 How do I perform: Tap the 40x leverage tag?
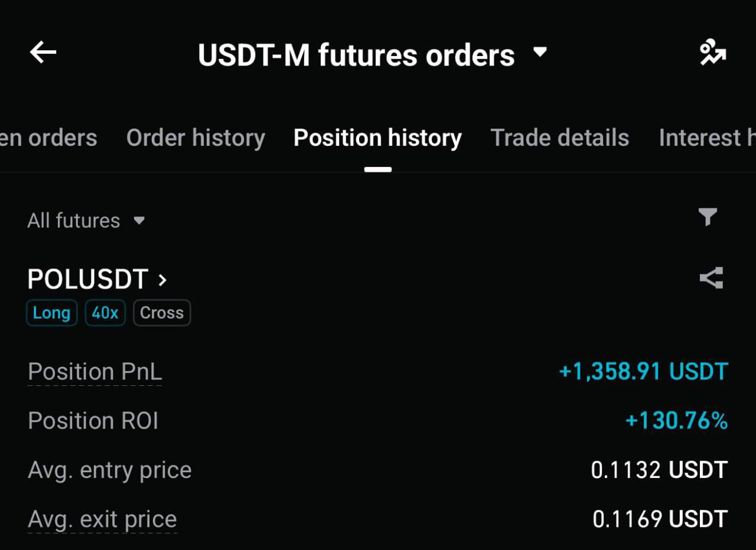105,313
